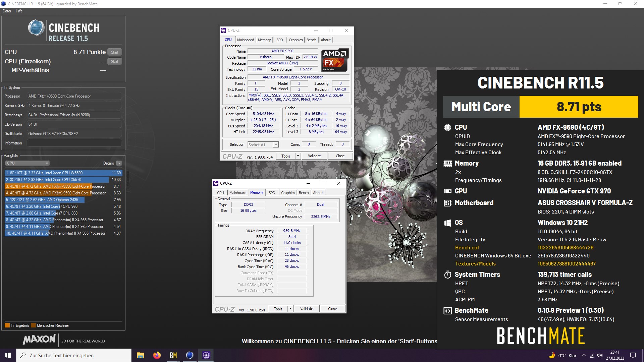Click the Memory icon in BenchMate panel
The width and height of the screenshot is (644, 362).
coord(447,164)
